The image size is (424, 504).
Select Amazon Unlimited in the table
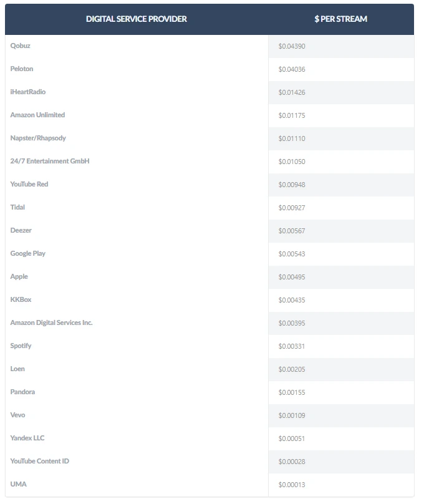point(37,115)
